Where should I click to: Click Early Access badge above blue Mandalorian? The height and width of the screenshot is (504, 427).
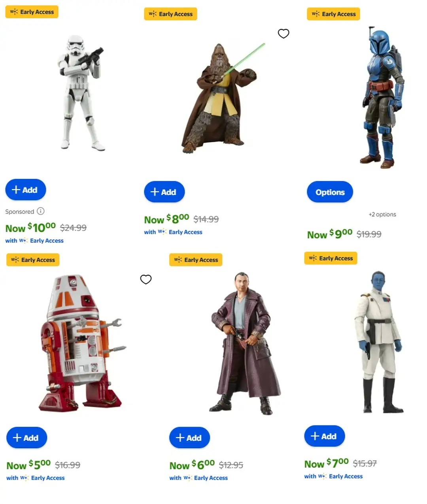(x=334, y=14)
